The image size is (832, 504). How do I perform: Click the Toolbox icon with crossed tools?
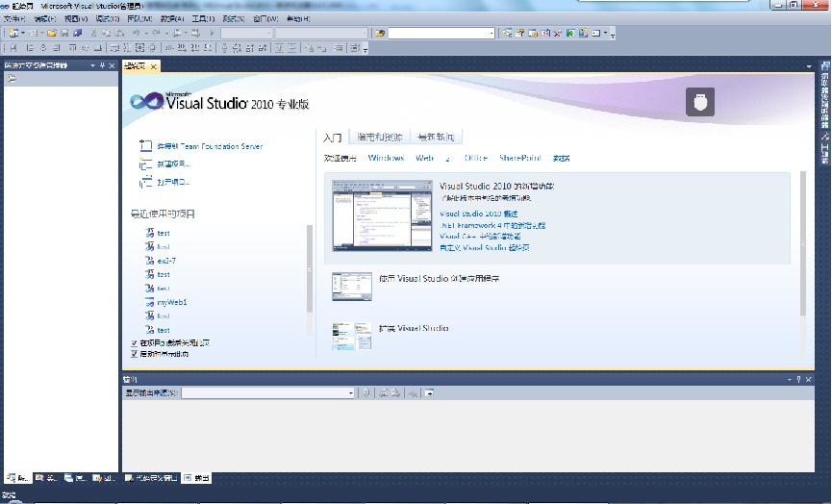558,33
